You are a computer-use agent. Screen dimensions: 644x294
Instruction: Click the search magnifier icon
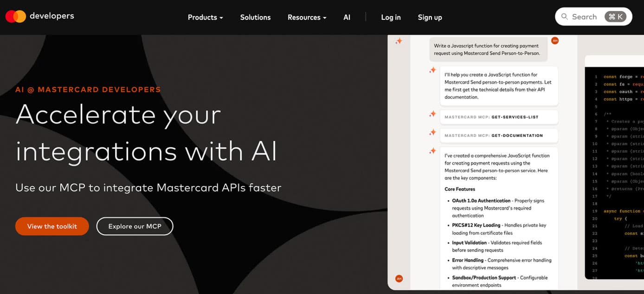tap(565, 17)
